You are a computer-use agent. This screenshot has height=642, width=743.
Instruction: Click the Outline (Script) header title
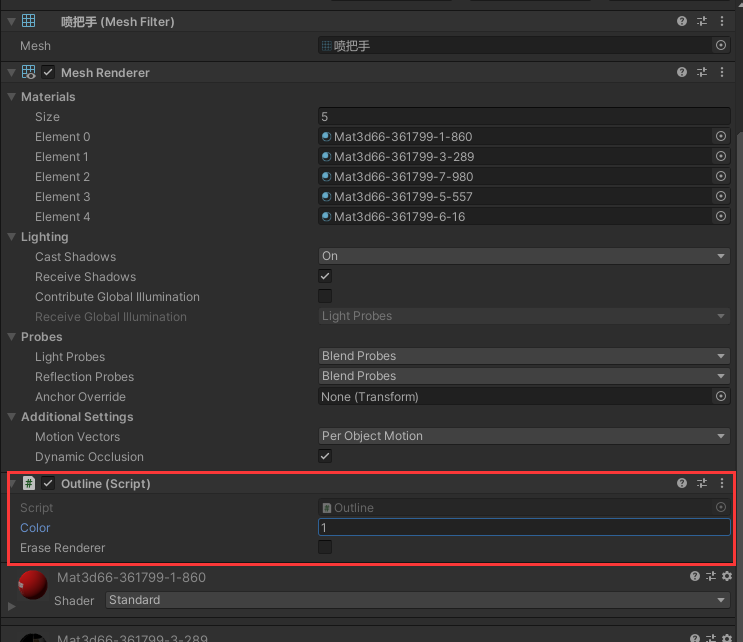pyautogui.click(x=106, y=484)
